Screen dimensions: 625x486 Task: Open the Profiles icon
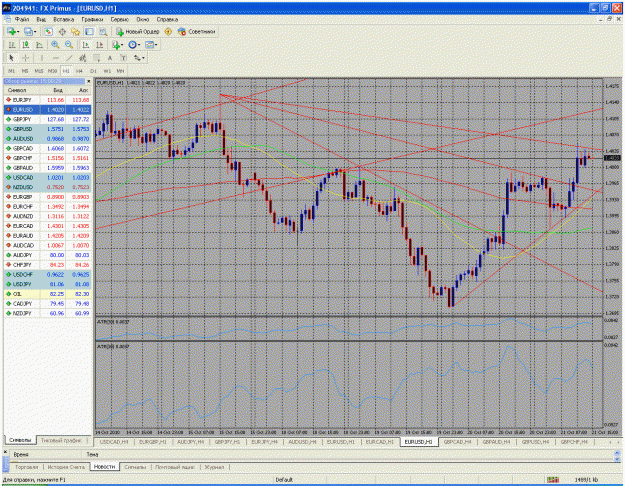tap(28, 31)
